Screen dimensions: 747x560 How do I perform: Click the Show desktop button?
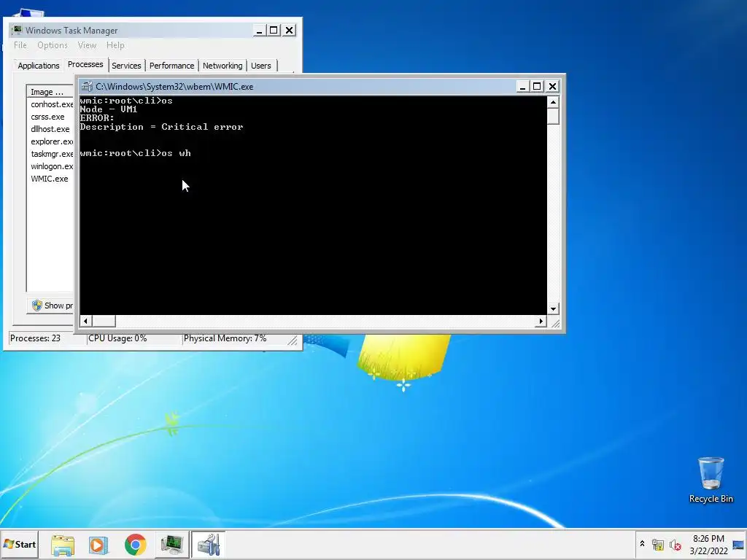pyautogui.click(x=739, y=545)
